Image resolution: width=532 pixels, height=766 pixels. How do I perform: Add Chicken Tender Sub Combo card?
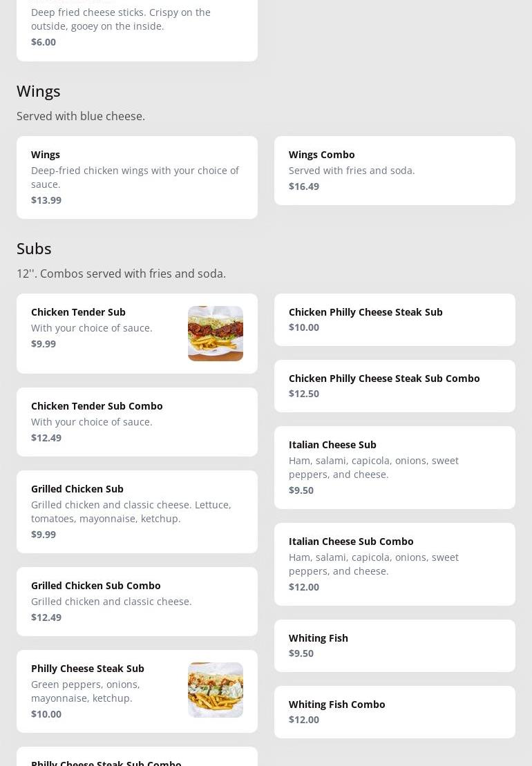(x=137, y=422)
